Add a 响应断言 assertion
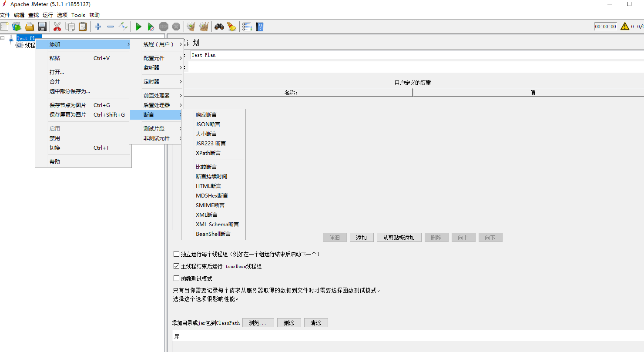The image size is (644, 352). tap(213, 114)
